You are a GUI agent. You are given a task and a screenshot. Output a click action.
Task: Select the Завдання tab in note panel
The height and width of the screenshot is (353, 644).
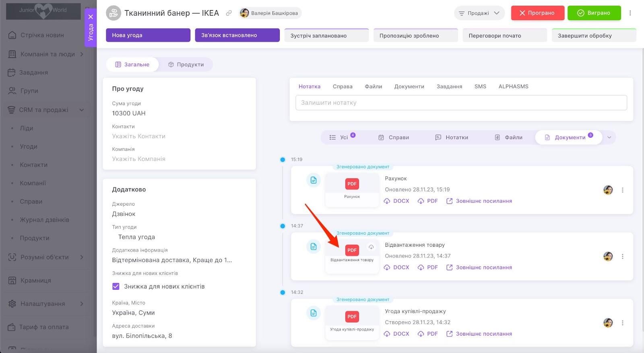click(x=449, y=87)
